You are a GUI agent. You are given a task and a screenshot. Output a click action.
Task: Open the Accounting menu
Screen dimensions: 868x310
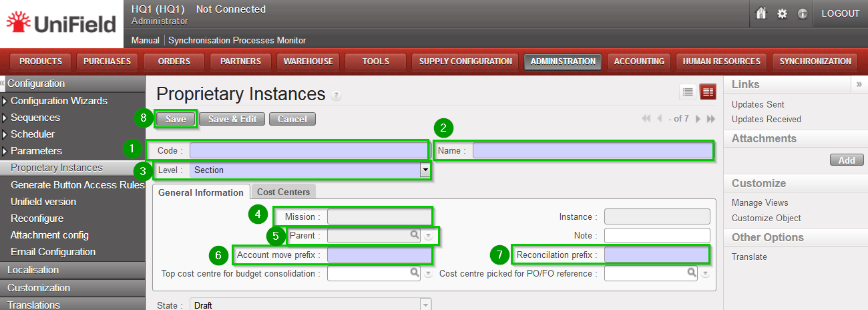pos(639,61)
